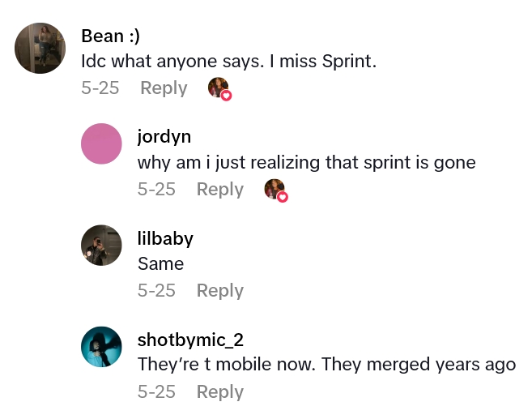Click jordyn's pink avatar

(102, 143)
